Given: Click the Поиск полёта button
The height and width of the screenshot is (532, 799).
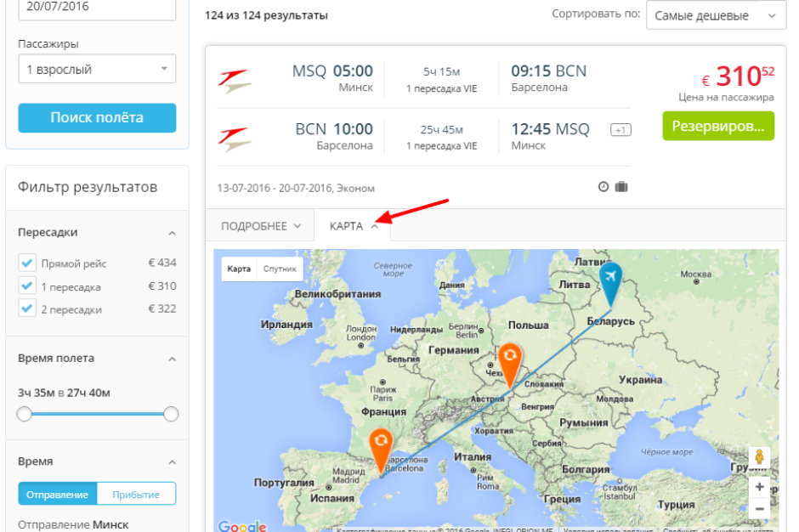Looking at the screenshot, I should click(97, 118).
